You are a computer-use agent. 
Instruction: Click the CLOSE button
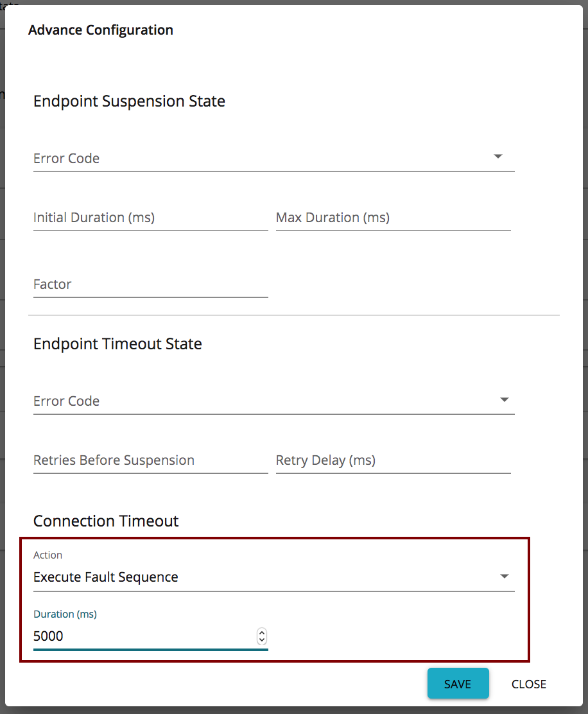click(x=528, y=684)
